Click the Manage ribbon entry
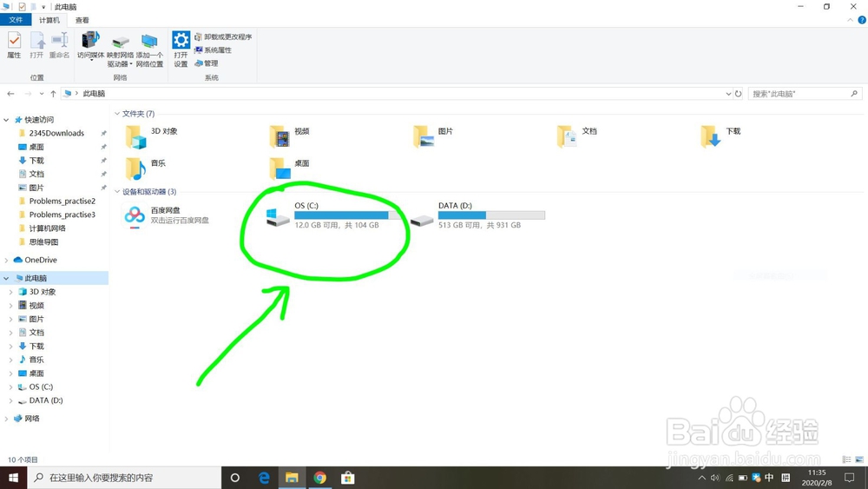868x489 pixels. click(x=207, y=63)
